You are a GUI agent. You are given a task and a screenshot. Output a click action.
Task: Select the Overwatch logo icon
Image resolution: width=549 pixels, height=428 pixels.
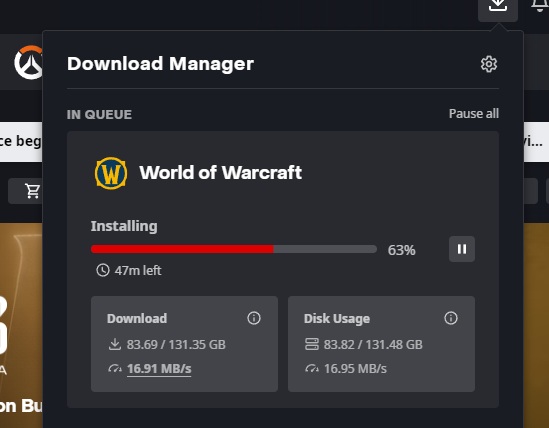click(x=28, y=63)
